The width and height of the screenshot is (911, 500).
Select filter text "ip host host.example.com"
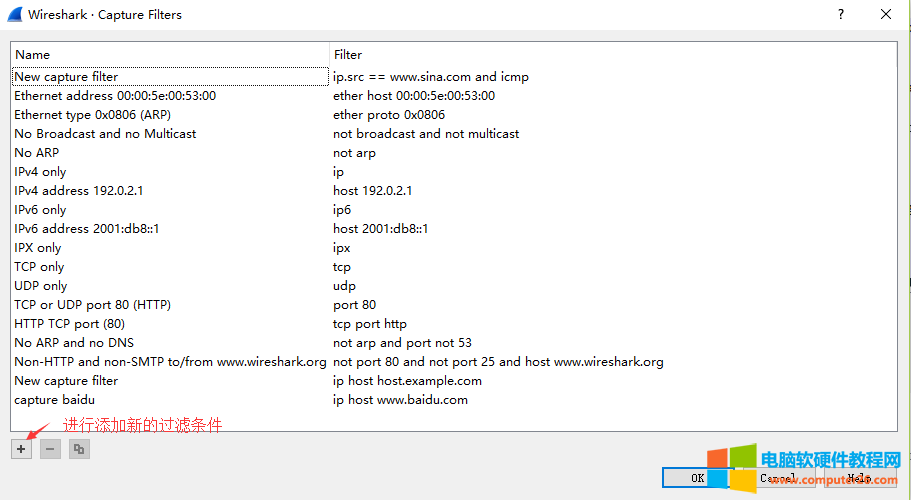click(407, 381)
